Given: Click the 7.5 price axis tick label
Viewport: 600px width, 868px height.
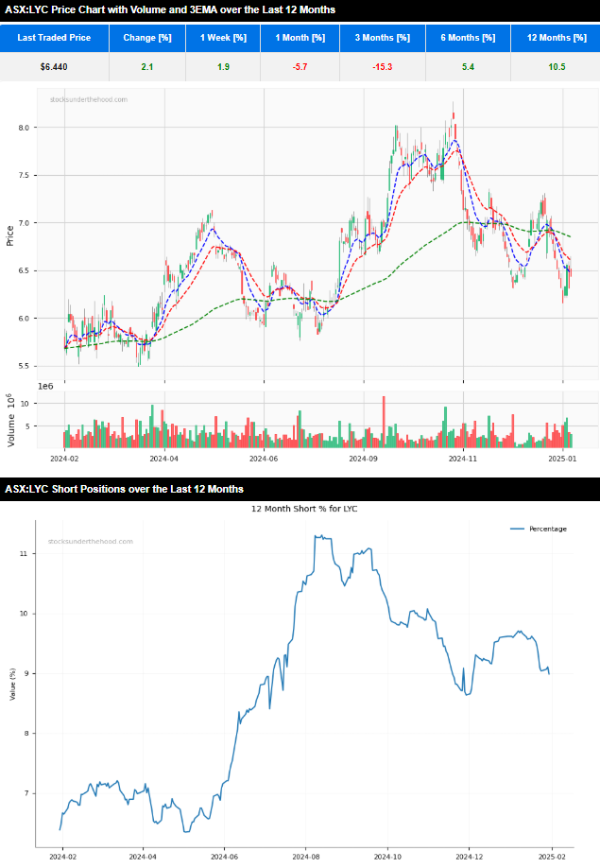Looking at the screenshot, I should [24, 176].
